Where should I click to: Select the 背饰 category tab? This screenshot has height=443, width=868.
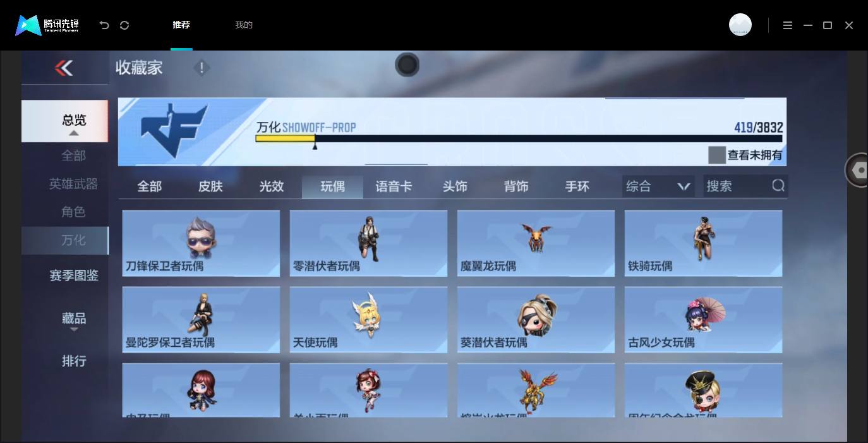coord(516,186)
